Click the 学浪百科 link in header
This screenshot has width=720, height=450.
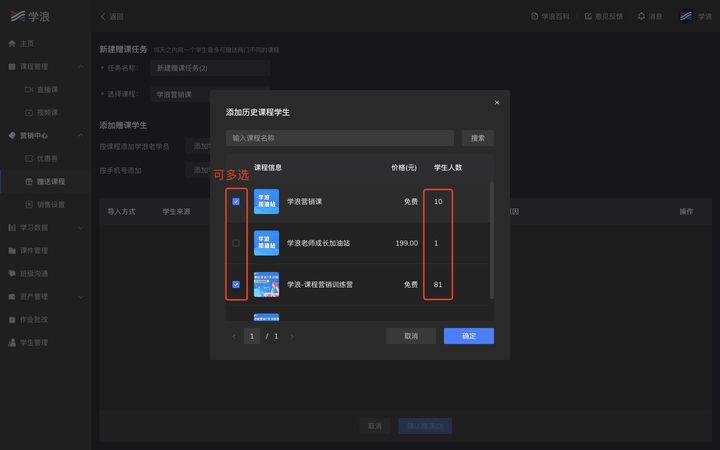pos(556,17)
